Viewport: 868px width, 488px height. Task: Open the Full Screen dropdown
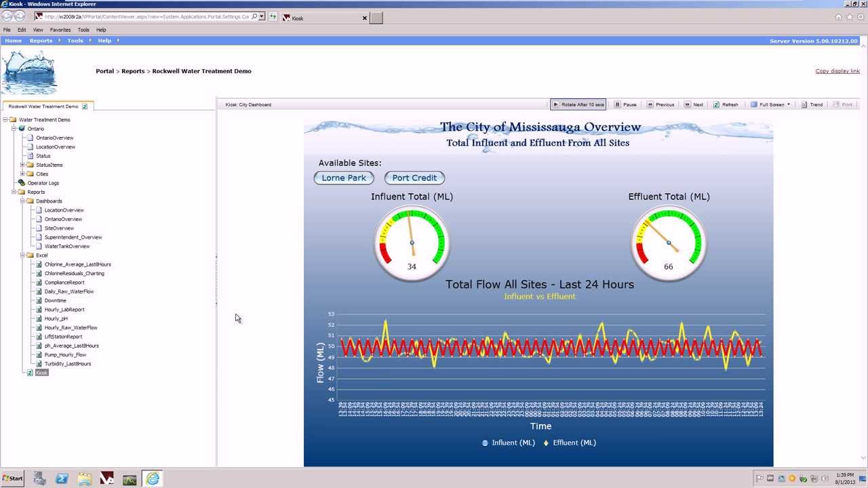coord(770,104)
